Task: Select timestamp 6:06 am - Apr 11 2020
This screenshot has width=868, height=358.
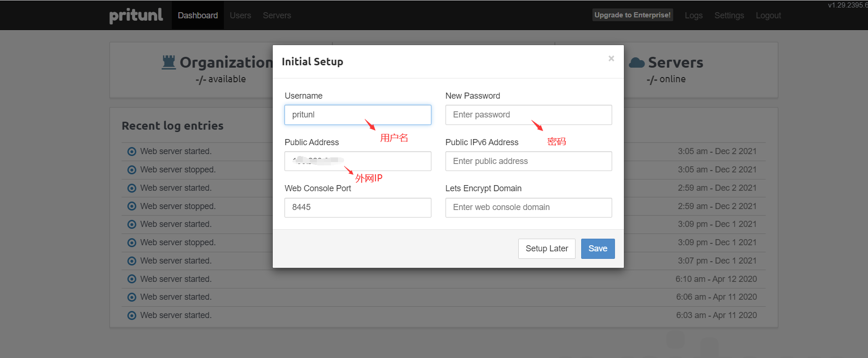Action: [716, 297]
